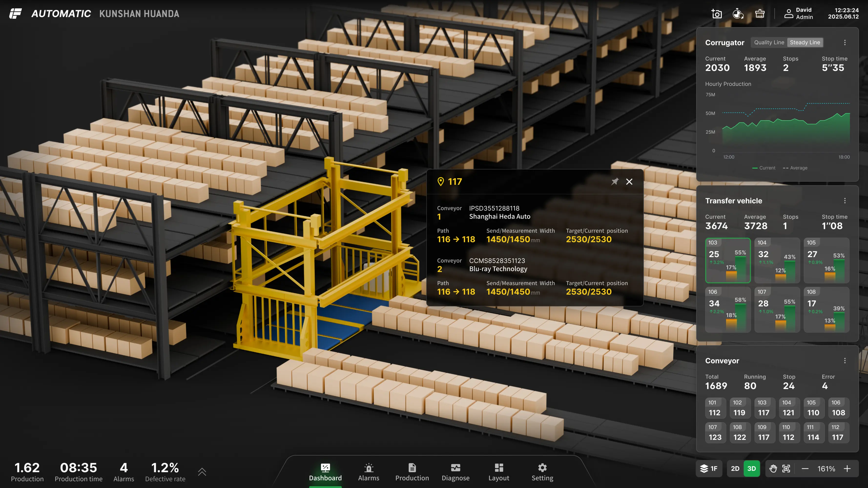
Task: Click the camera screenshot icon in header
Action: click(716, 13)
